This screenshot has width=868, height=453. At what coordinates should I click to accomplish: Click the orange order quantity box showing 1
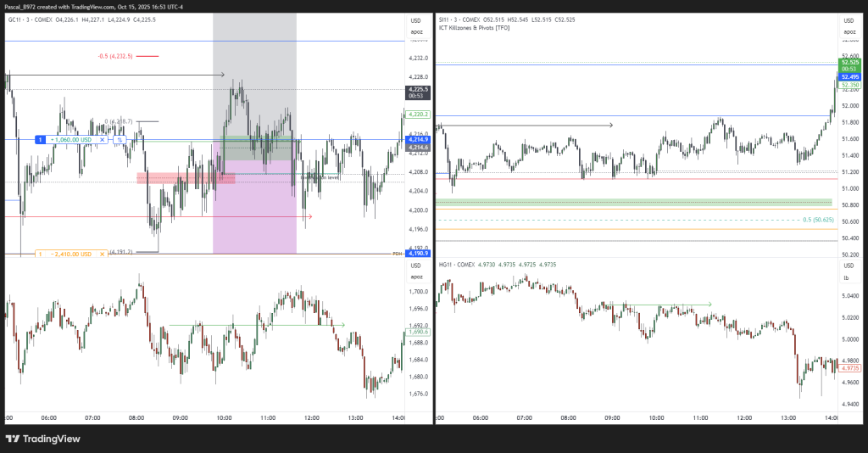click(39, 254)
